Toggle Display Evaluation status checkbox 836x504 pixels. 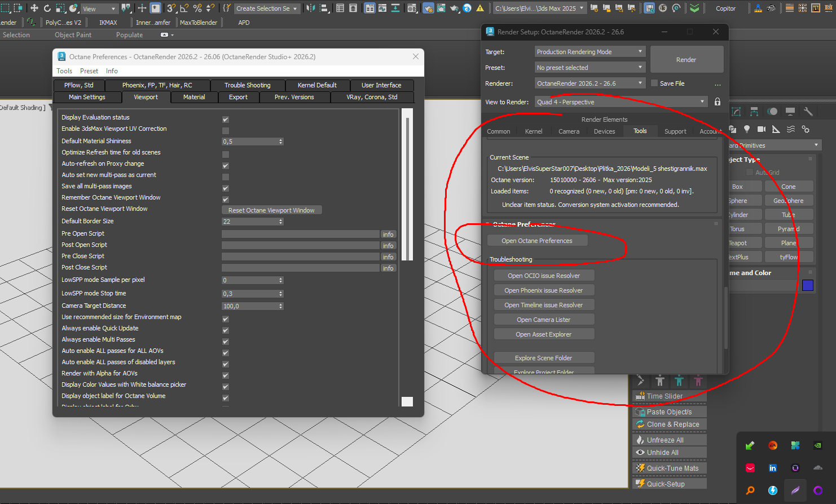(226, 120)
